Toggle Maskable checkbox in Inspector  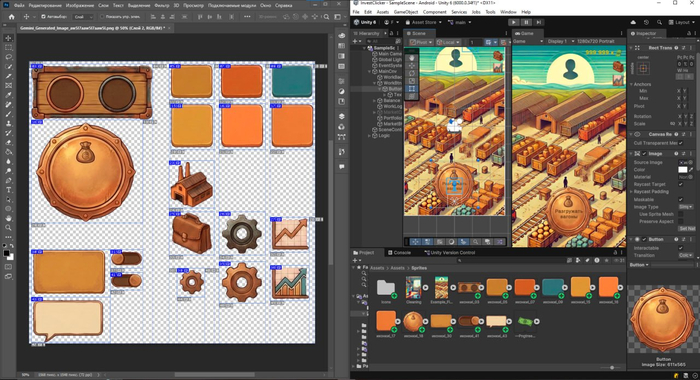tap(680, 200)
